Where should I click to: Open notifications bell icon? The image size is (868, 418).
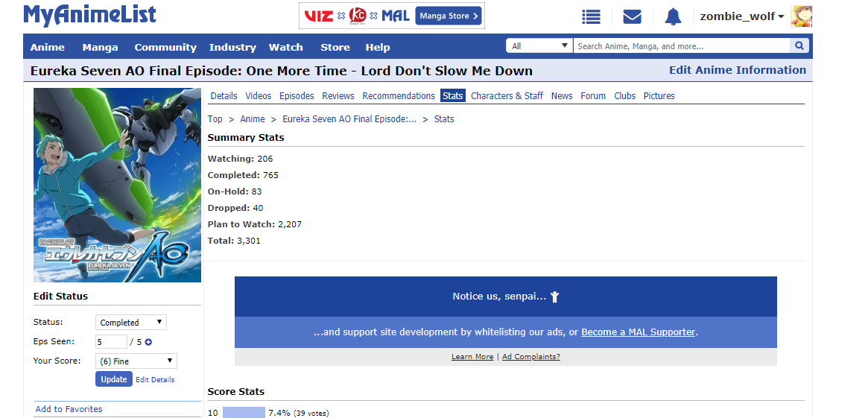(x=673, y=16)
